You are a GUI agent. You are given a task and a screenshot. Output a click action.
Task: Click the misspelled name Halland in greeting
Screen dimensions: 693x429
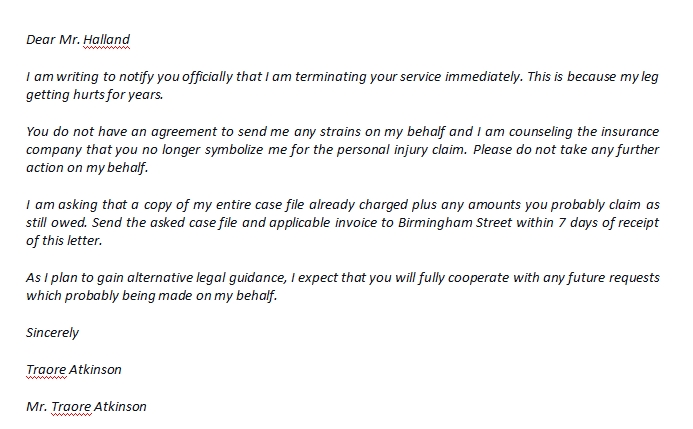click(107, 40)
